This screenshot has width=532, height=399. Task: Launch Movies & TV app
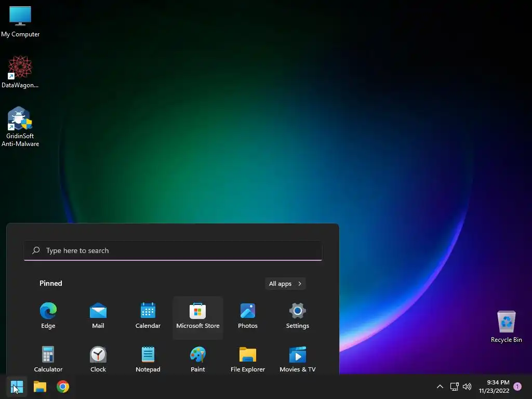tap(298, 360)
